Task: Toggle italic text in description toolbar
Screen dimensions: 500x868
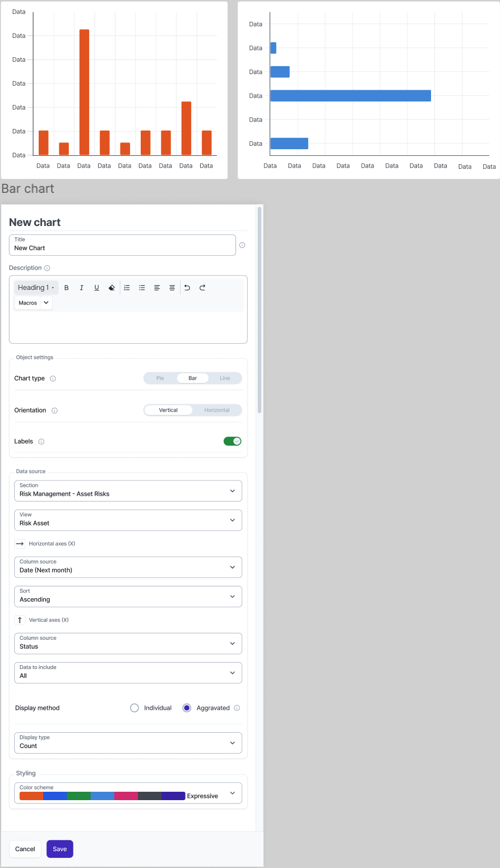Action: point(81,288)
